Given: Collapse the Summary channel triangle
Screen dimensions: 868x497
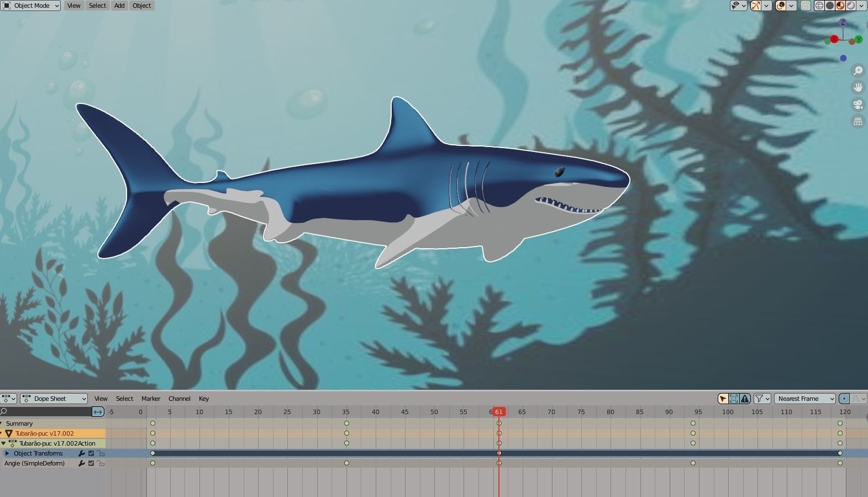Looking at the screenshot, I should coord(2,423).
